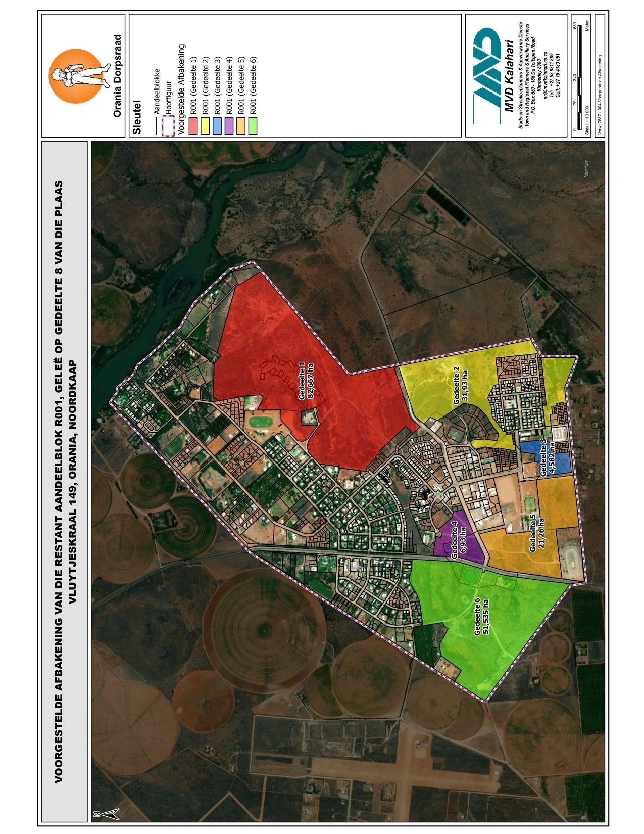
Task: Click the 'Hooffiguur' legend label
Action: tap(169, 97)
